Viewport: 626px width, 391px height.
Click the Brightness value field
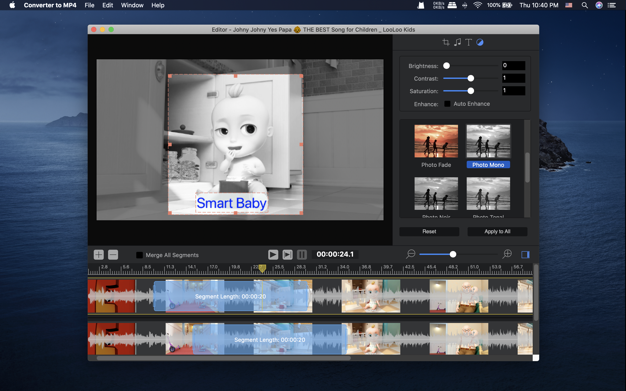[513, 65]
